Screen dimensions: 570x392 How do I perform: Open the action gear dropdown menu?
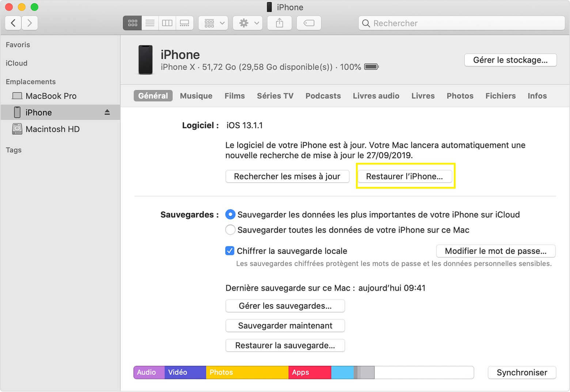(x=247, y=23)
